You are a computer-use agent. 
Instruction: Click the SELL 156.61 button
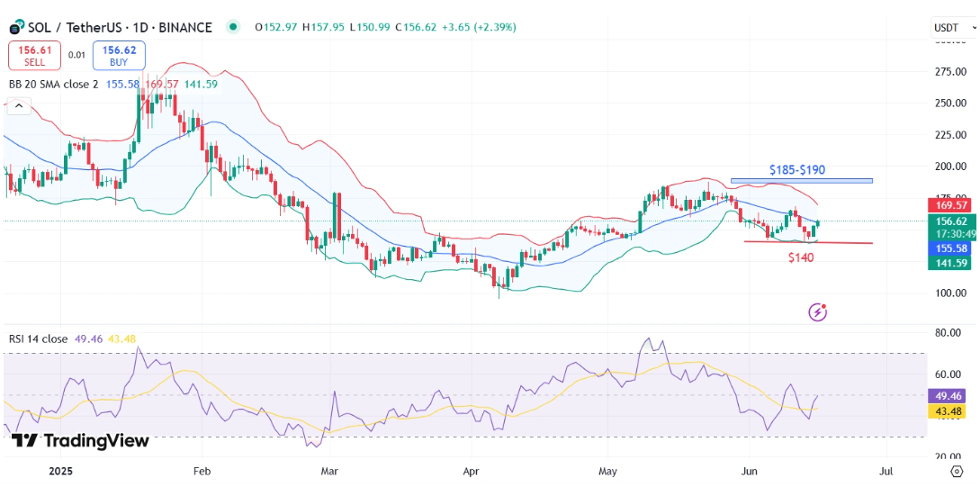click(x=35, y=56)
